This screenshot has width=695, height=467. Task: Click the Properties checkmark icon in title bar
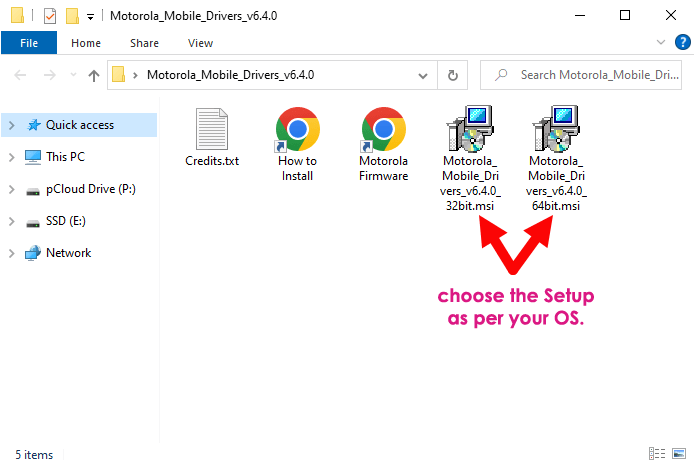pos(50,16)
